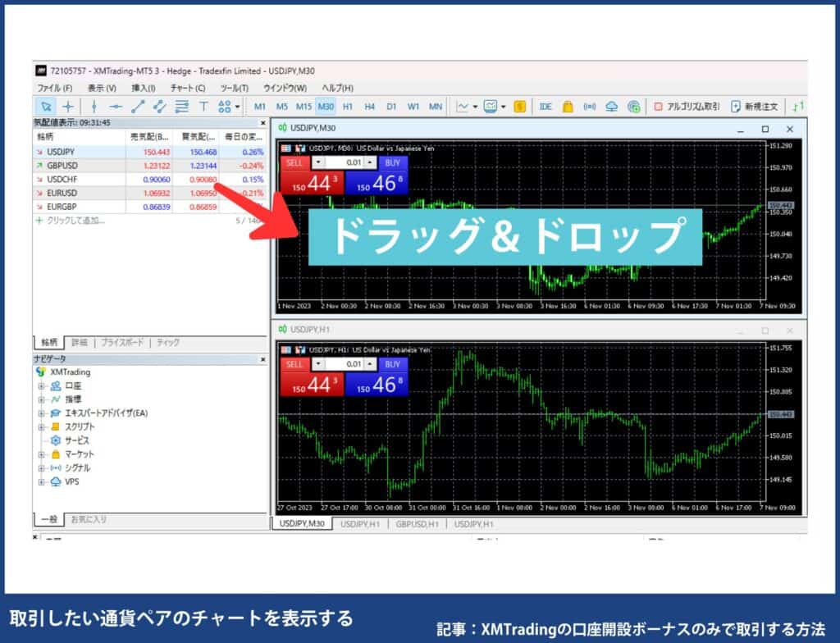Switch chart to W1 timeframe
Screen dimensions: 840x643
[413, 107]
